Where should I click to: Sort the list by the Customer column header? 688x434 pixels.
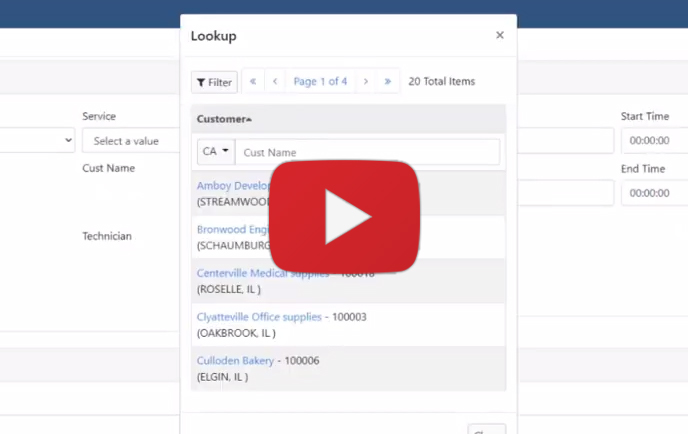223,119
